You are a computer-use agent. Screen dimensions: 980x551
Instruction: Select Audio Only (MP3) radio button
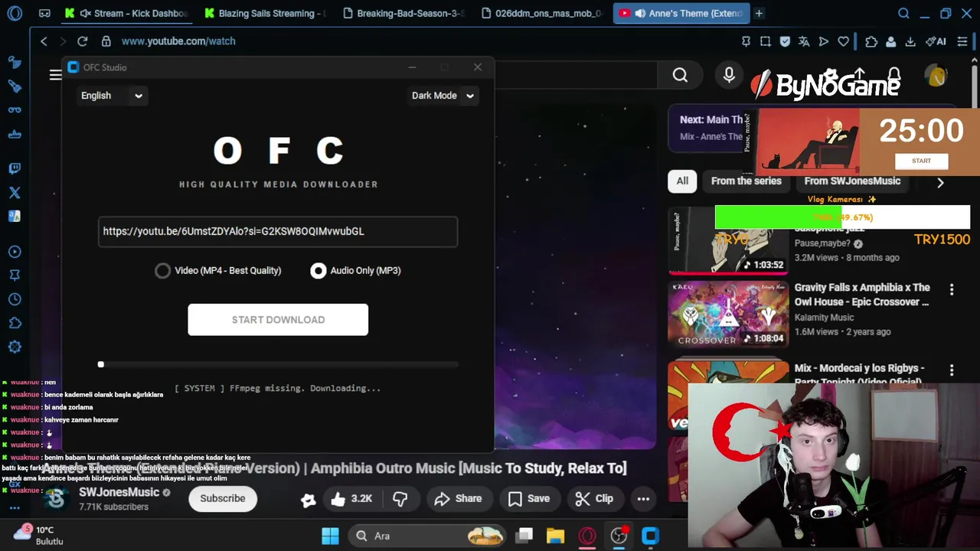(318, 270)
